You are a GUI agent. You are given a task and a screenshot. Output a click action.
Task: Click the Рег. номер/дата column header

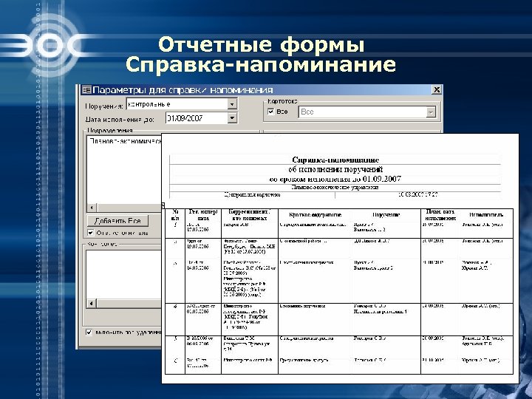[x=203, y=215]
